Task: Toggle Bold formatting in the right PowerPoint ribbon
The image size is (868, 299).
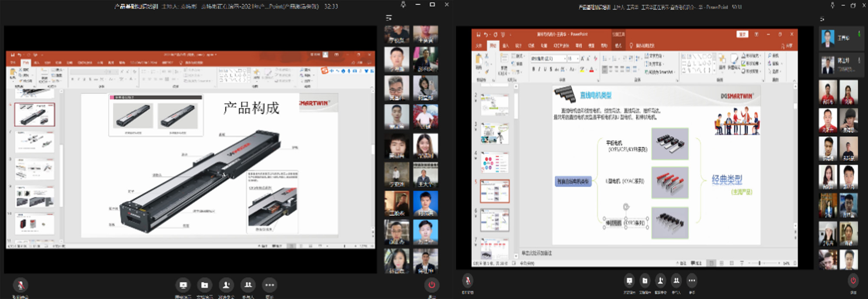Action: click(533, 69)
